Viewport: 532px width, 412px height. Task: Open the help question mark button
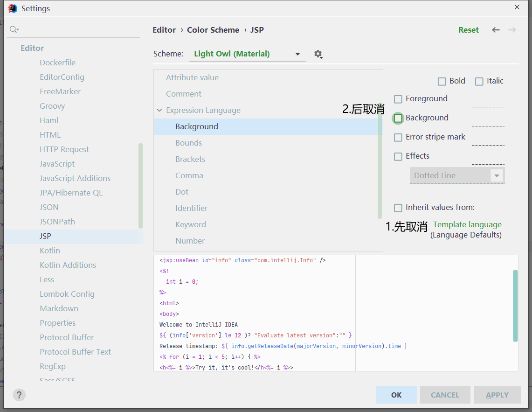[19, 395]
